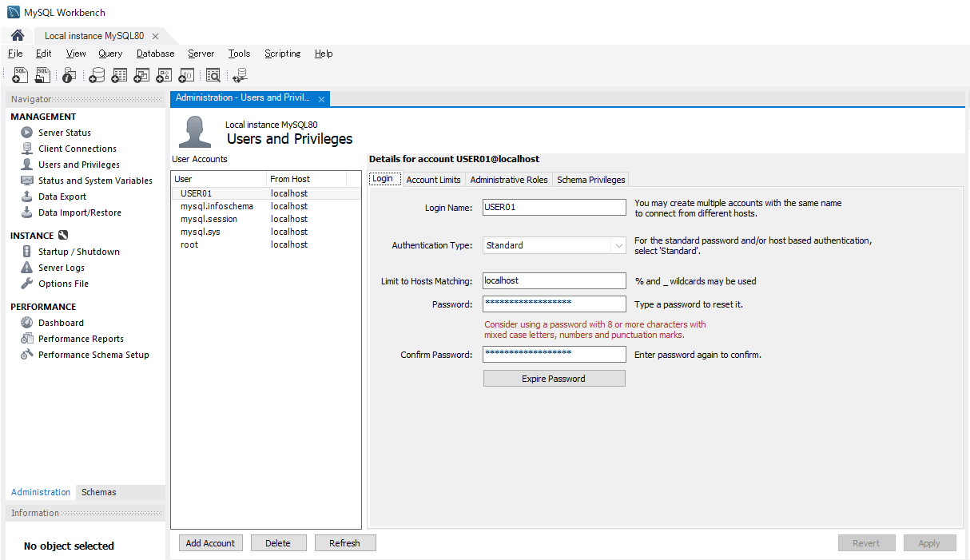
Task: Open the object inspector toolbar icon
Action: point(70,75)
